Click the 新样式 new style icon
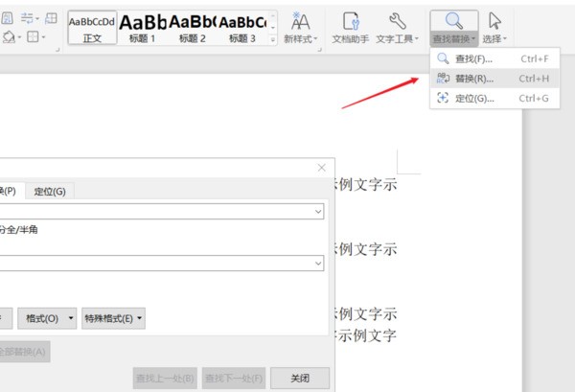 tap(300, 21)
